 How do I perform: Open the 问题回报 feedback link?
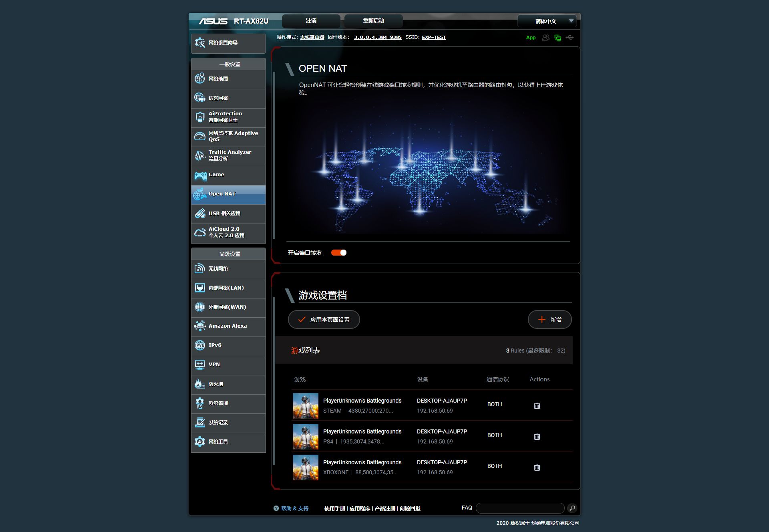(x=410, y=508)
